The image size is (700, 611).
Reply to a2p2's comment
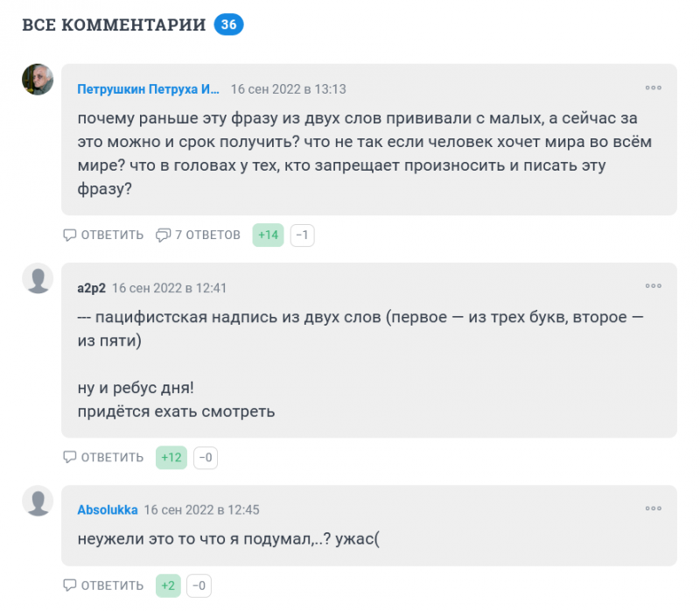pyautogui.click(x=103, y=457)
